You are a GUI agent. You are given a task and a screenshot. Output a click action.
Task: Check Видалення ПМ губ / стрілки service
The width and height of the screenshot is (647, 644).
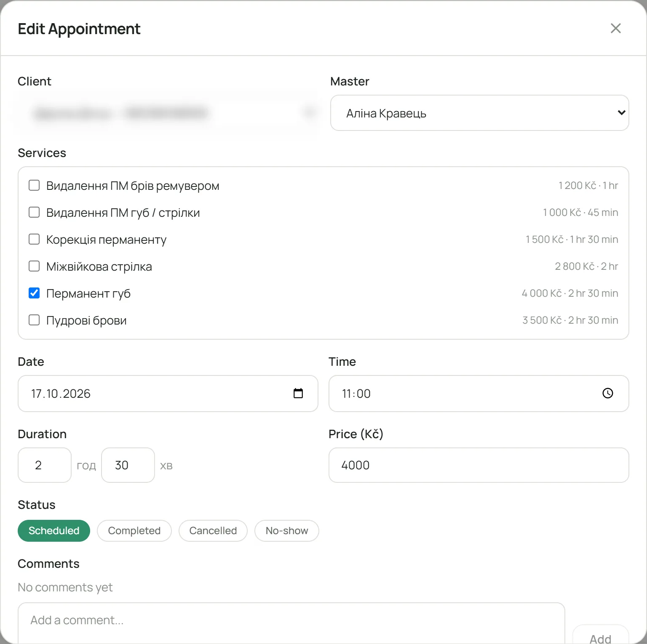pos(34,212)
